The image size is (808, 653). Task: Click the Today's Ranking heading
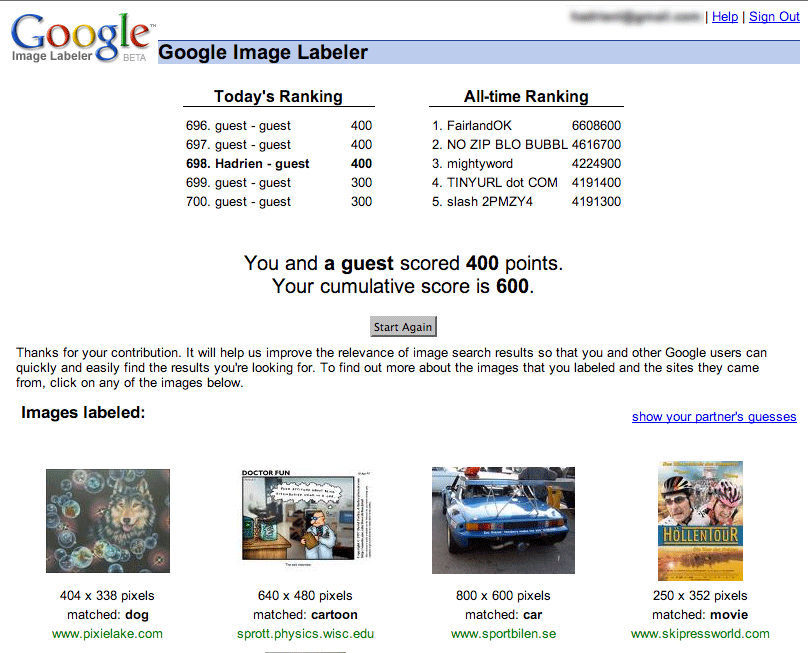[x=278, y=96]
